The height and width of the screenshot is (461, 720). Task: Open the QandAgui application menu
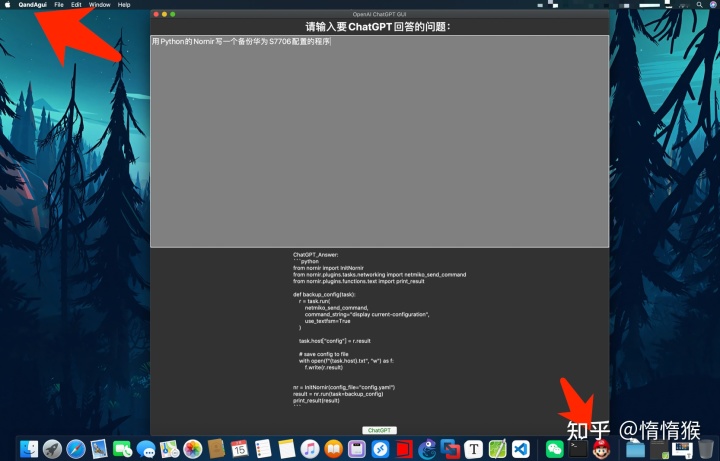[x=33, y=5]
